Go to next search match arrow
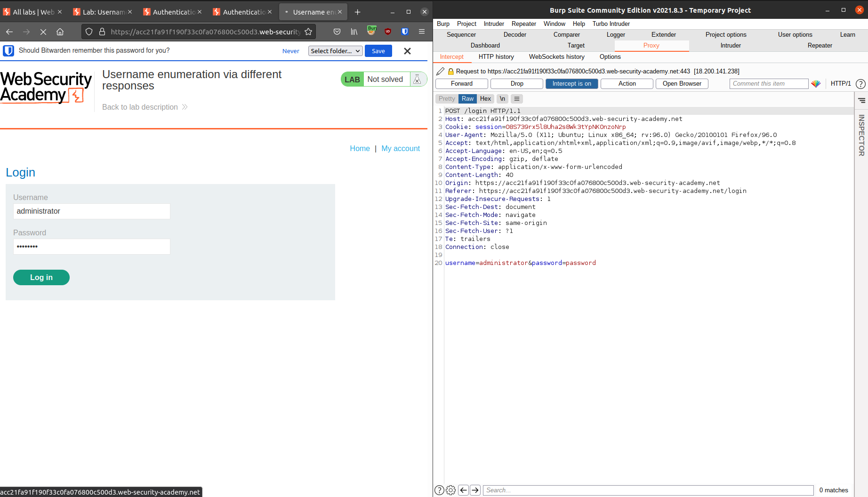The height and width of the screenshot is (497, 868). click(475, 490)
